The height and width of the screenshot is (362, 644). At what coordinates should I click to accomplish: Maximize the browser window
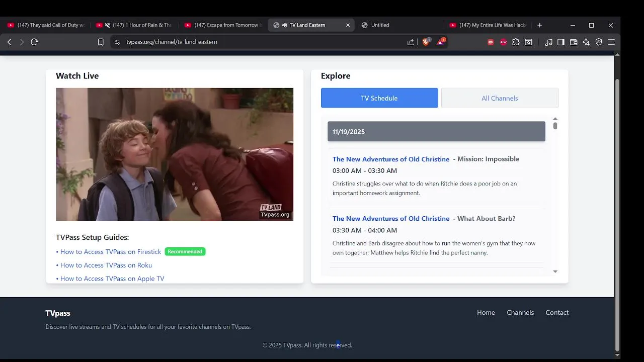(592, 25)
